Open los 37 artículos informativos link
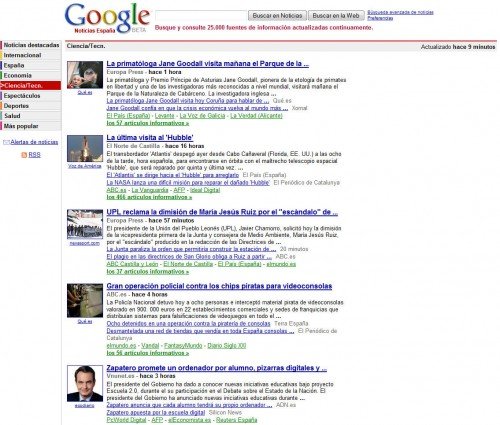500x425 pixels. click(x=148, y=272)
